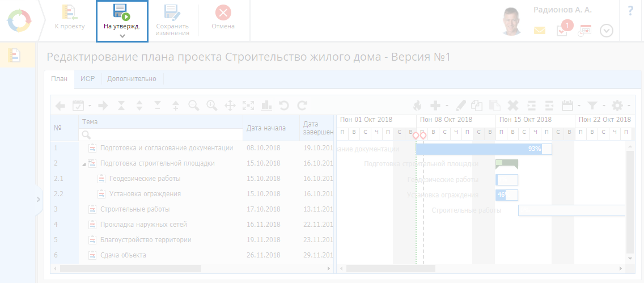Open the 'Дополнительно' tab
This screenshot has width=644, height=283.
[x=132, y=79]
